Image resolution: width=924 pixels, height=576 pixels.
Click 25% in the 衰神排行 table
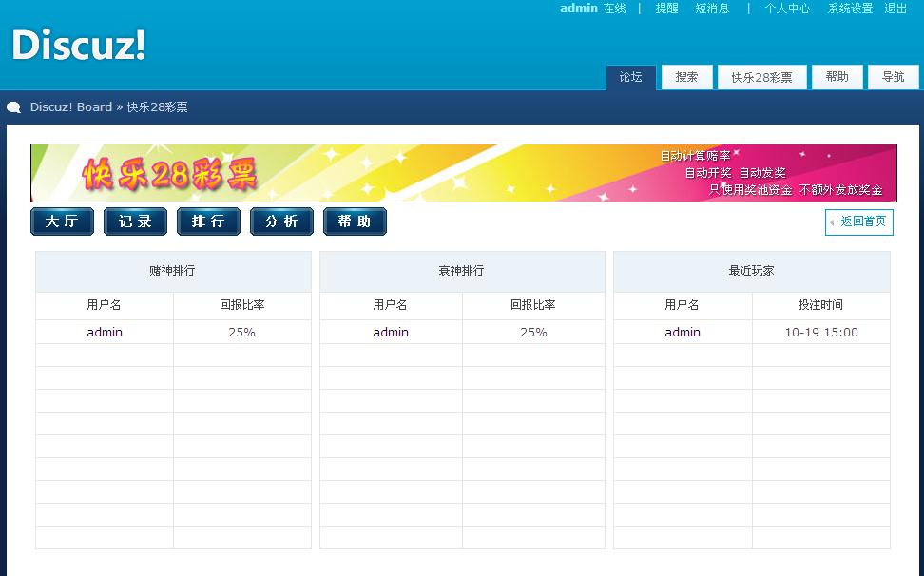(x=533, y=332)
